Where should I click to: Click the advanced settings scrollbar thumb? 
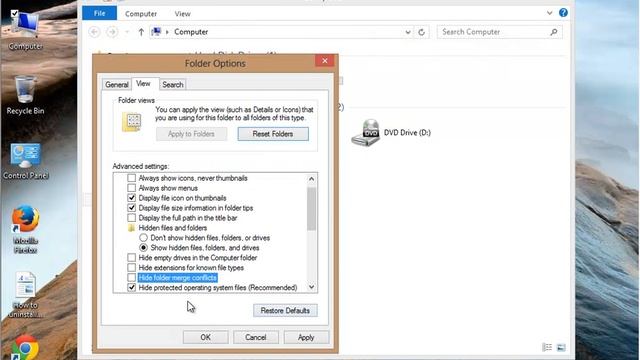point(311,209)
